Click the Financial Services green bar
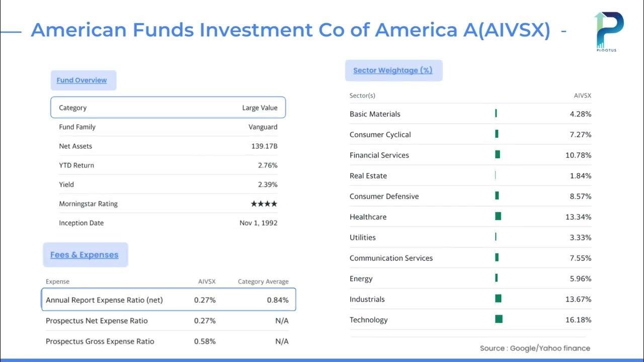This screenshot has width=644, height=362. (498, 154)
